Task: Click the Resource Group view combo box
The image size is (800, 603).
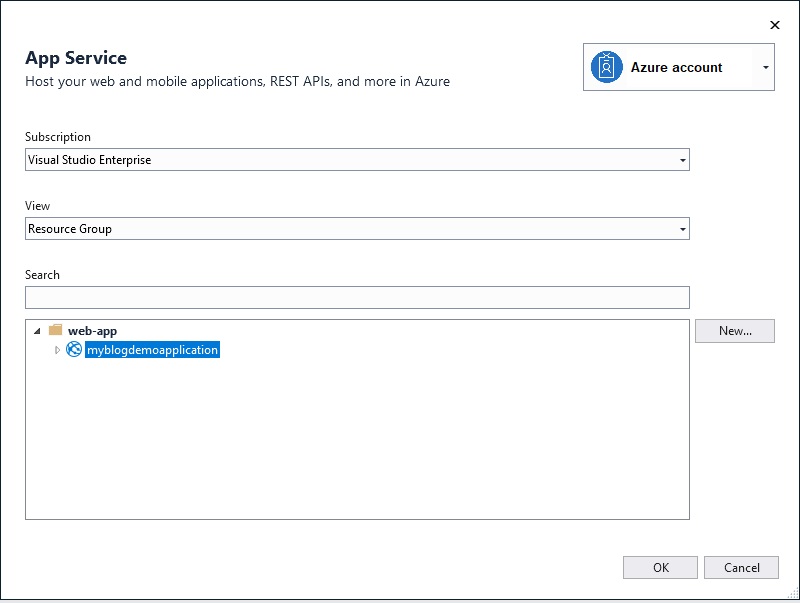Action: coord(357,229)
